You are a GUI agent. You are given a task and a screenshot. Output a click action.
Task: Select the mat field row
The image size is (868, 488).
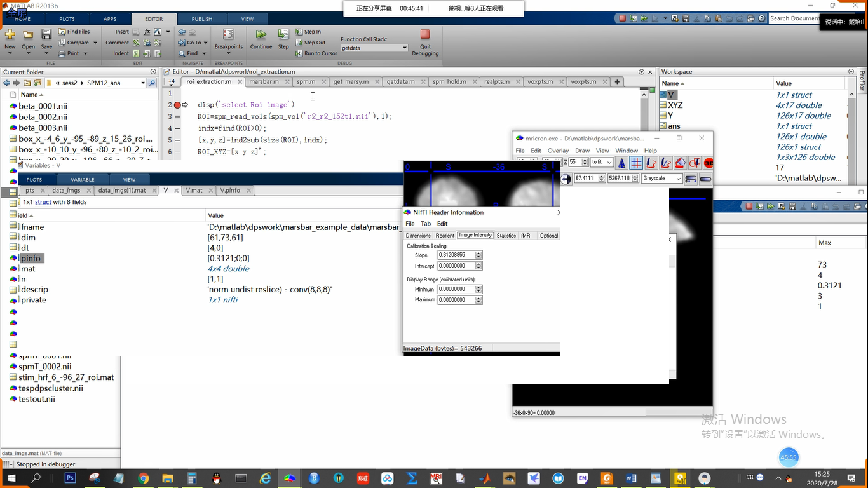[x=28, y=269]
